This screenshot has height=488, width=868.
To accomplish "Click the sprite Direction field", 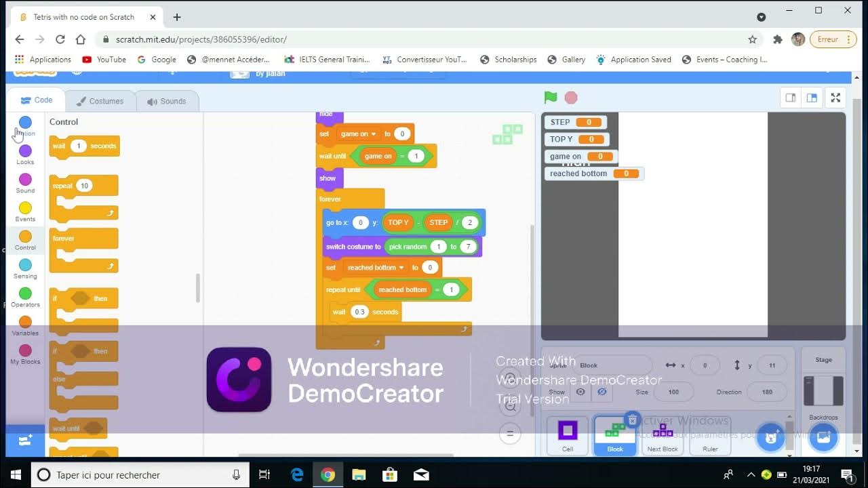I will tap(767, 392).
